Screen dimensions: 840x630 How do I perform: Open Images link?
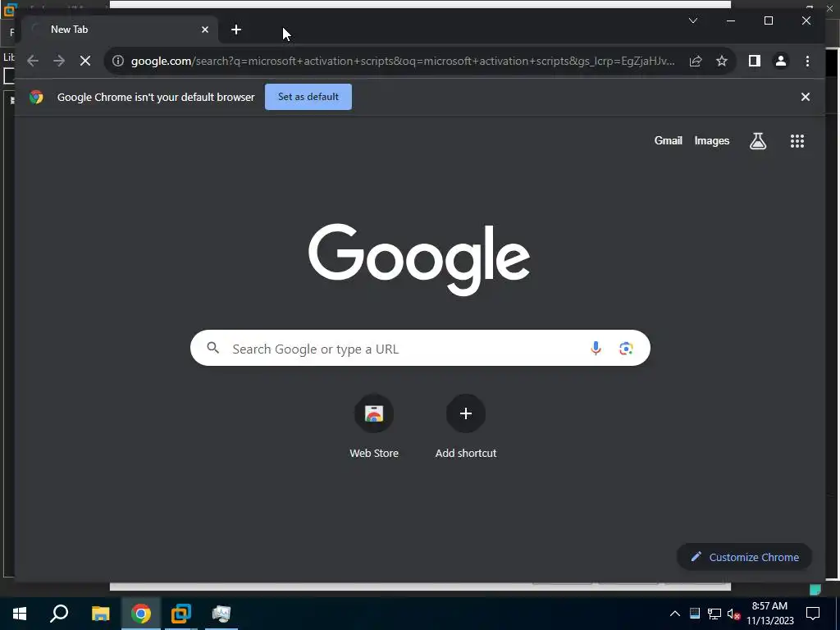(x=711, y=141)
